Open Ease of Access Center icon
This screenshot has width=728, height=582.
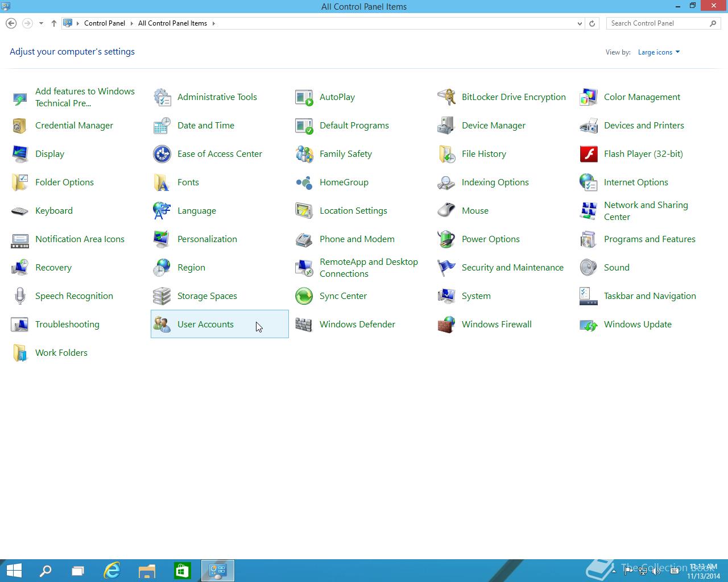[162, 154]
